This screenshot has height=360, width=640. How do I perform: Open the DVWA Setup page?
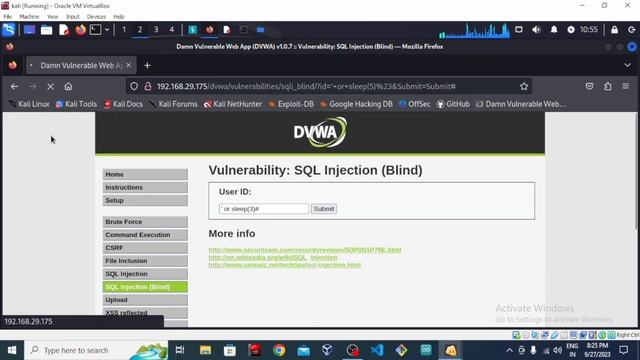pyautogui.click(x=145, y=200)
